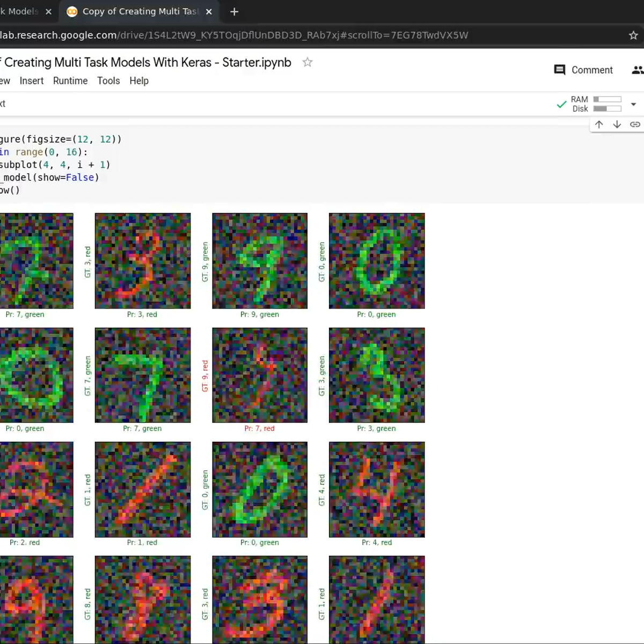This screenshot has height=644, width=644.
Task: Copy a link to the cell via chain icon
Action: tap(635, 124)
